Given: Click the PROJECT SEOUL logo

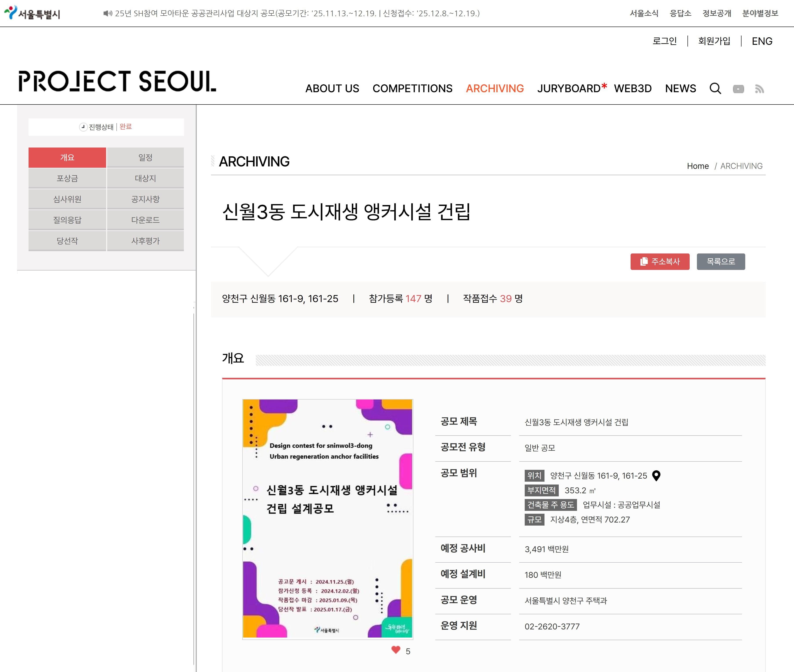Looking at the screenshot, I should [117, 81].
